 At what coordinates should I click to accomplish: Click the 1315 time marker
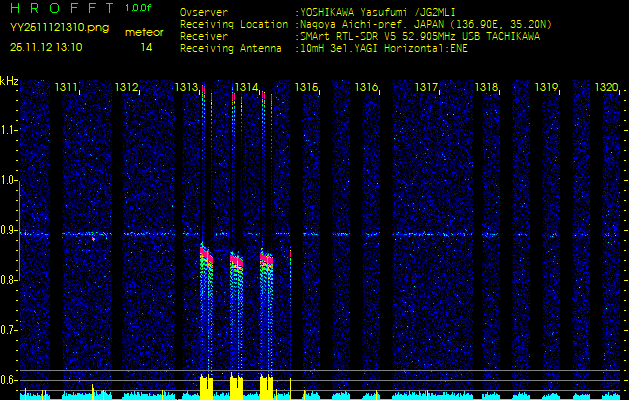point(306,88)
